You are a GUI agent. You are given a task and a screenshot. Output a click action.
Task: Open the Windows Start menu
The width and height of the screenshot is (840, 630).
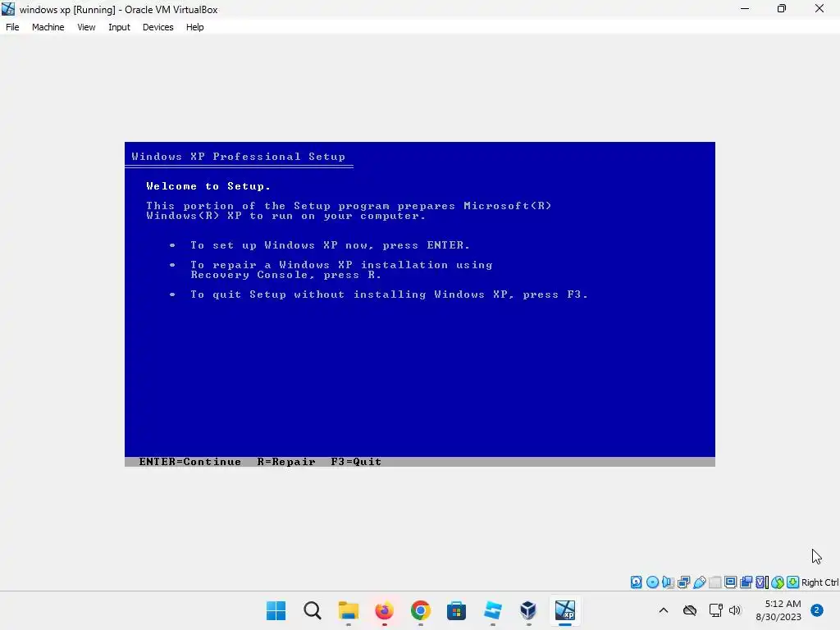tap(276, 610)
